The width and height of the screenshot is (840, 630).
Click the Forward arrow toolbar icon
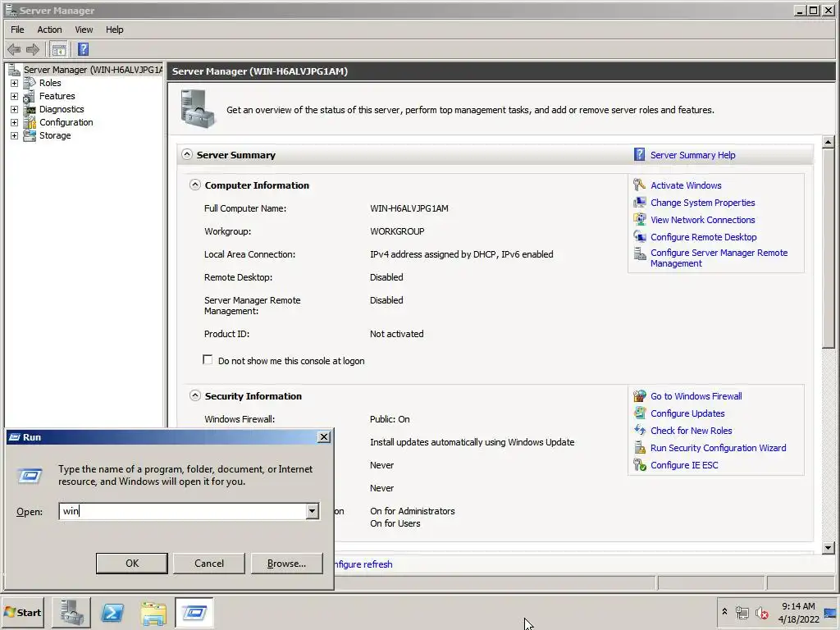[33, 50]
